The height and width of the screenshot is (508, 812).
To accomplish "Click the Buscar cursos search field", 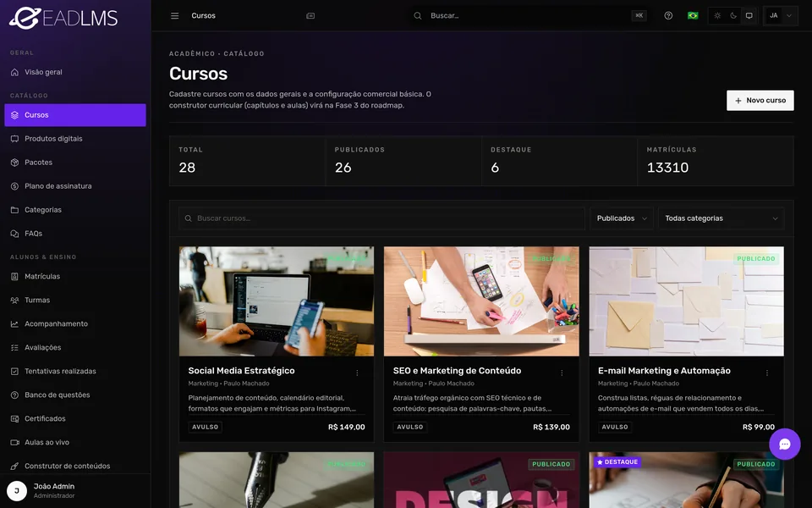I will 381,218.
